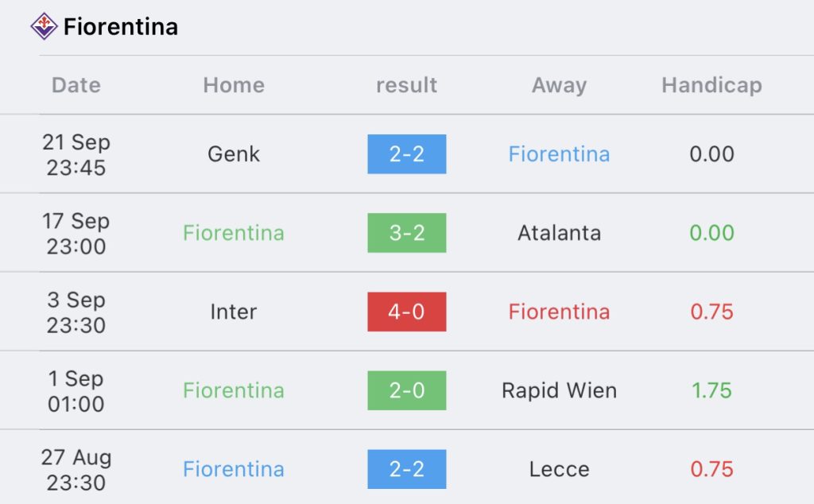
Task: Click the Handicap column header
Action: (711, 85)
